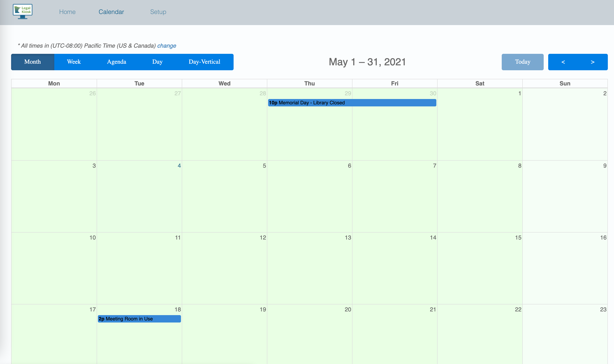Viewport: 614px width, 364px height.
Task: Click the Mon column header
Action: (54, 83)
